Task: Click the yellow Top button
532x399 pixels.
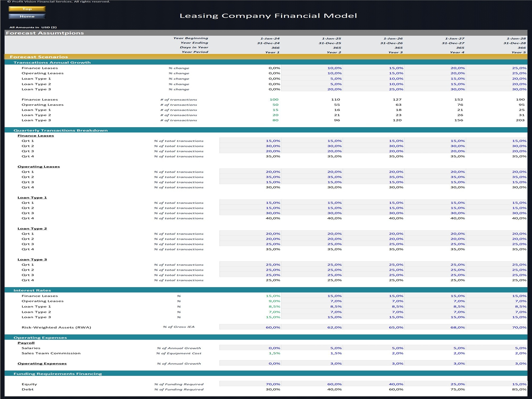Action: [27, 9]
